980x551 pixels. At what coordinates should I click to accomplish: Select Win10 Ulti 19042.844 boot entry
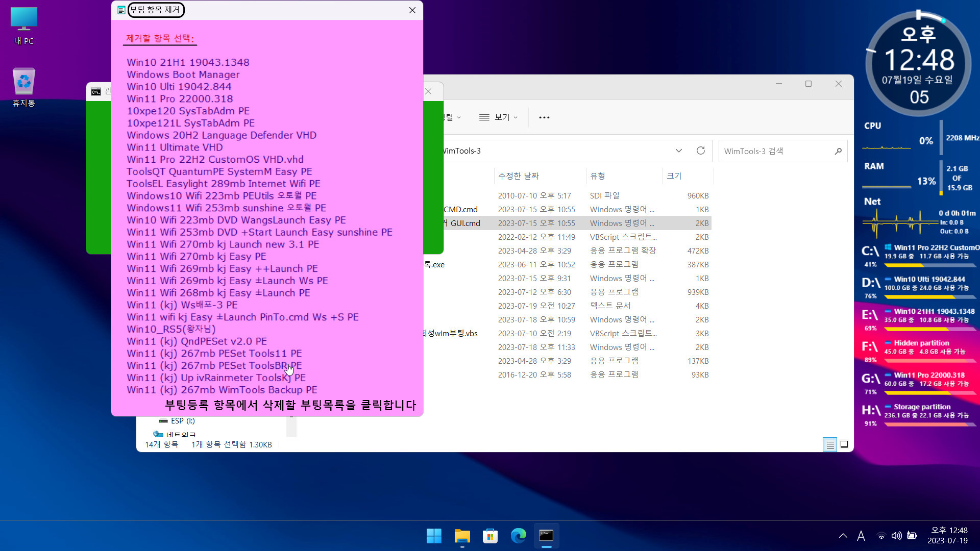[x=179, y=87]
